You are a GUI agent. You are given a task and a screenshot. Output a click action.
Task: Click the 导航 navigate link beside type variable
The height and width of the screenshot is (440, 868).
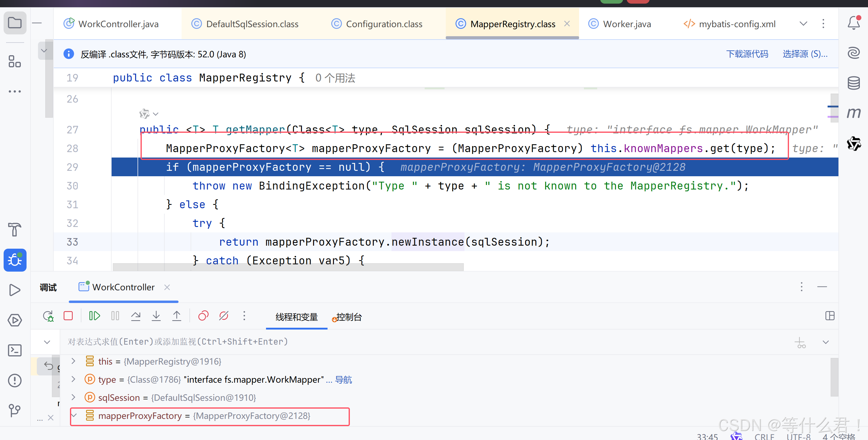[343, 380]
